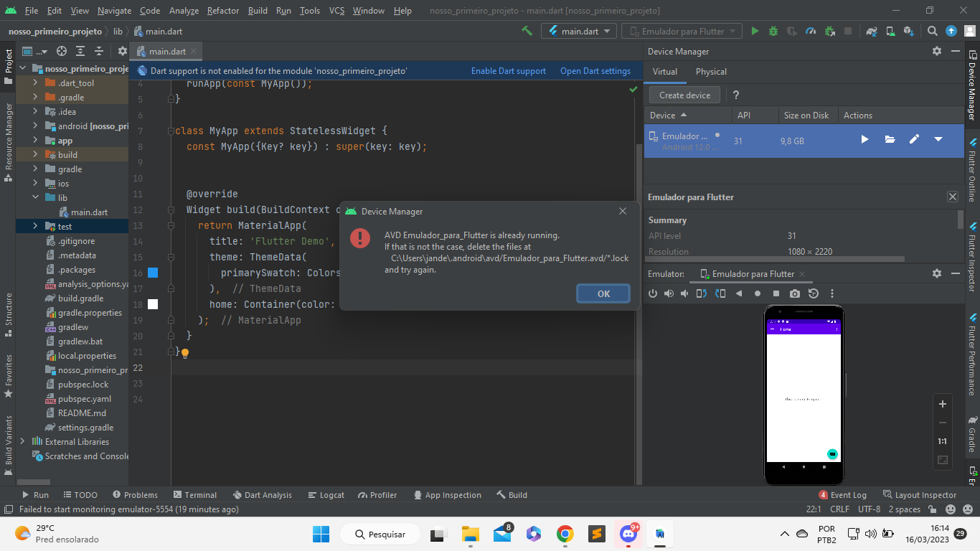The height and width of the screenshot is (551, 980).
Task: Open the Layout Inspector tool window
Action: [919, 495]
